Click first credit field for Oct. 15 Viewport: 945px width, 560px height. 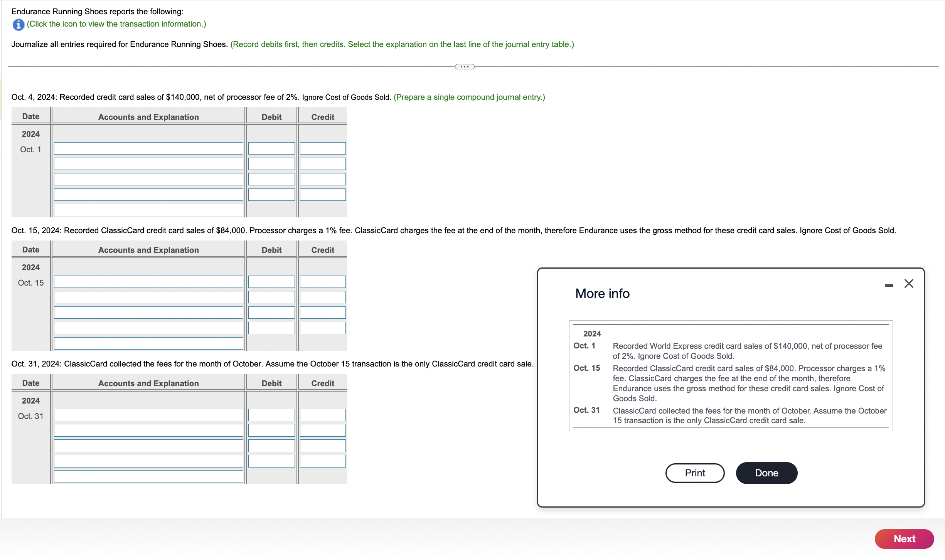pos(323,282)
